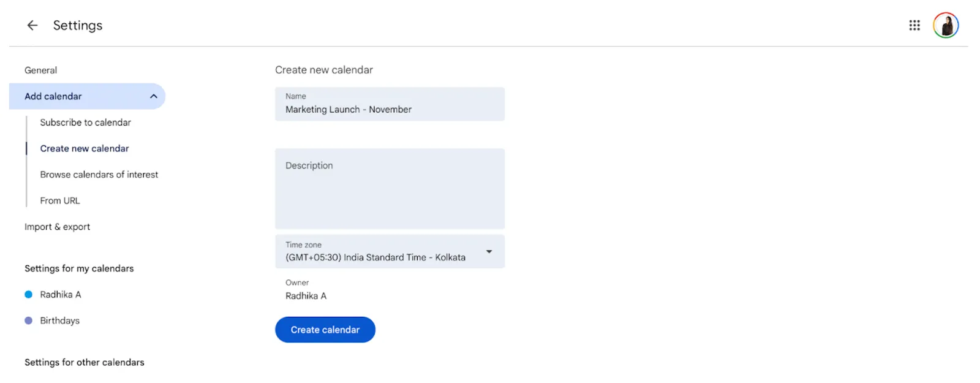The image size is (980, 383).
Task: Open the Google apps grid
Action: [x=914, y=25]
